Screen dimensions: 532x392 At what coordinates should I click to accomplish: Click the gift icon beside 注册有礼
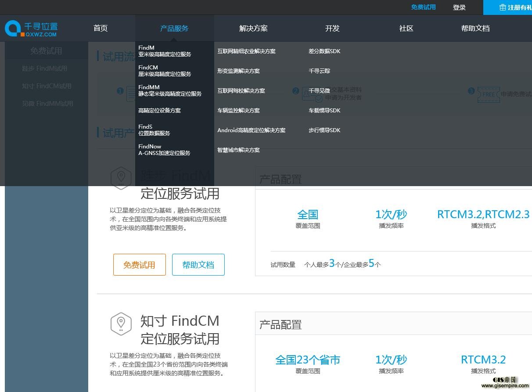pos(503,7)
